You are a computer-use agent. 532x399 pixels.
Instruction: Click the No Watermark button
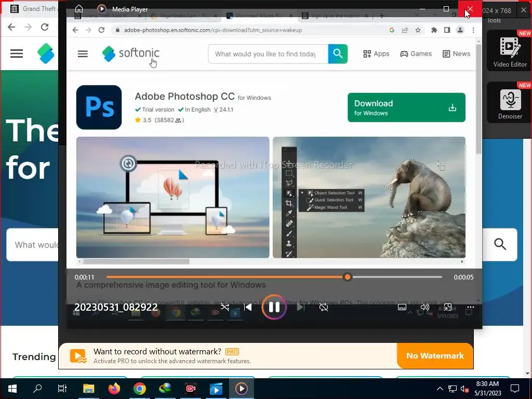435,355
